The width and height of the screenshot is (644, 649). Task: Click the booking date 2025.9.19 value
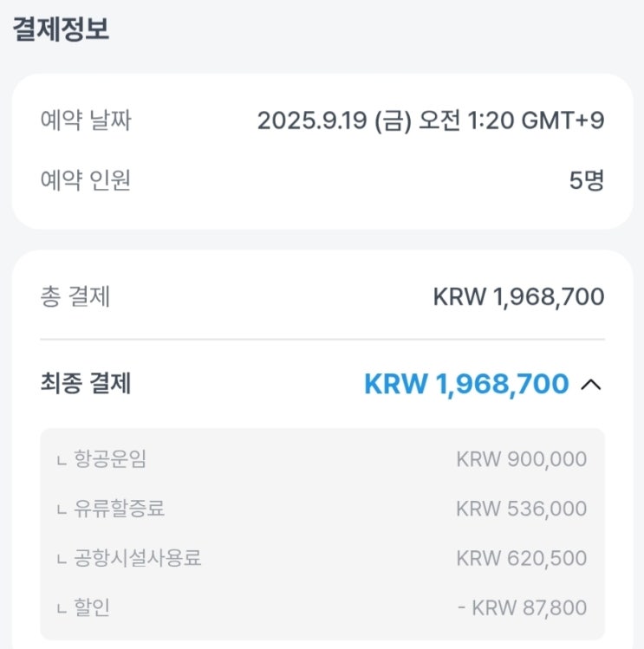pyautogui.click(x=430, y=120)
